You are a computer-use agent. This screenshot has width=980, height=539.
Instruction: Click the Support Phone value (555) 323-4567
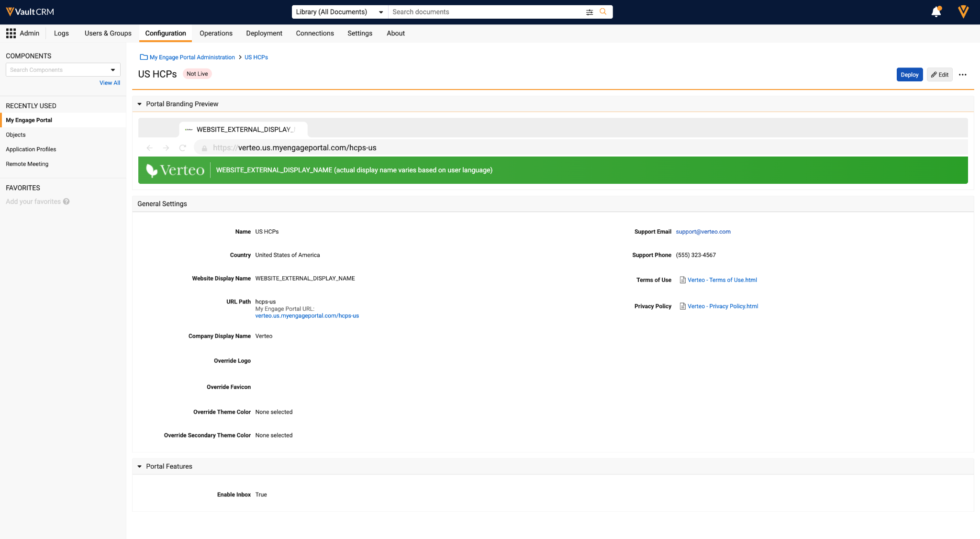(696, 255)
